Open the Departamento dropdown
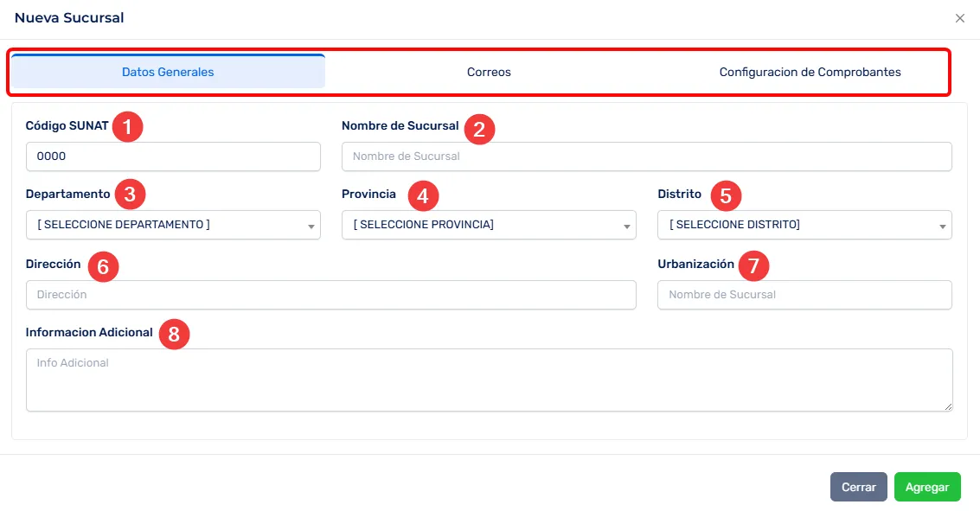Viewport: 980px width, 511px height. [173, 225]
